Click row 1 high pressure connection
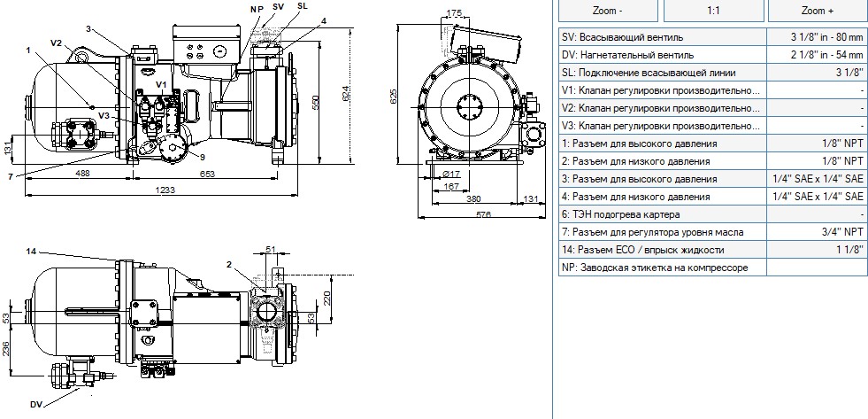The width and height of the screenshot is (868, 419). 711,144
